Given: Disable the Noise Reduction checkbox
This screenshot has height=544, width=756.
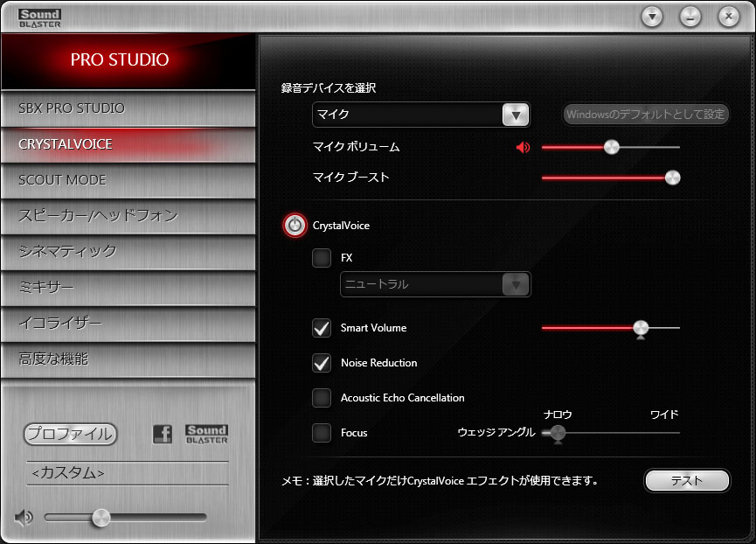Looking at the screenshot, I should 322,363.
